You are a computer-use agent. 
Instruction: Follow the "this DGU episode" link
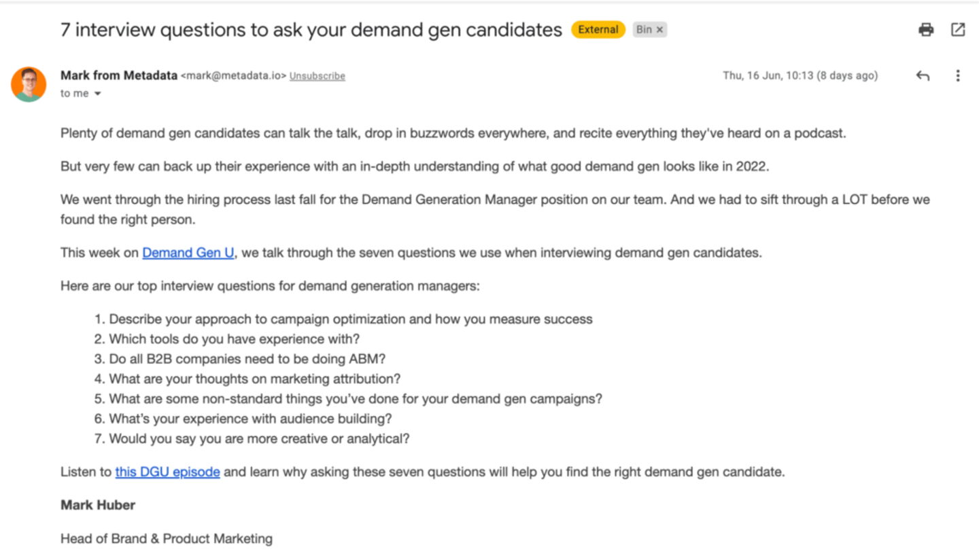[167, 472]
